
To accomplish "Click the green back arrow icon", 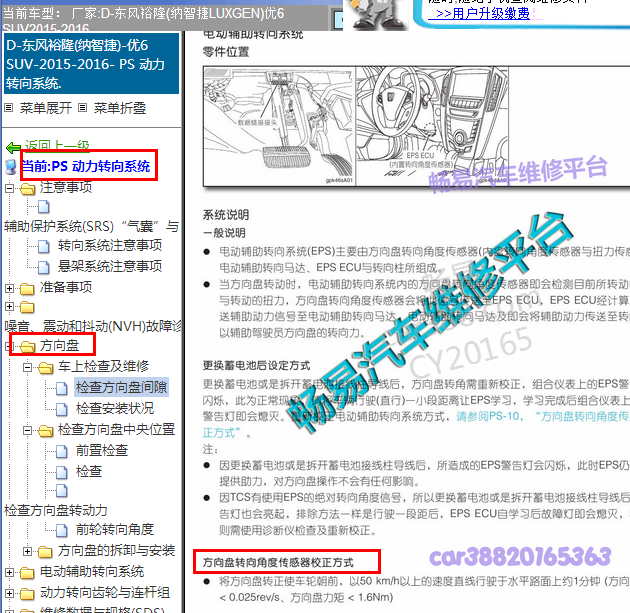I will 13,147.
